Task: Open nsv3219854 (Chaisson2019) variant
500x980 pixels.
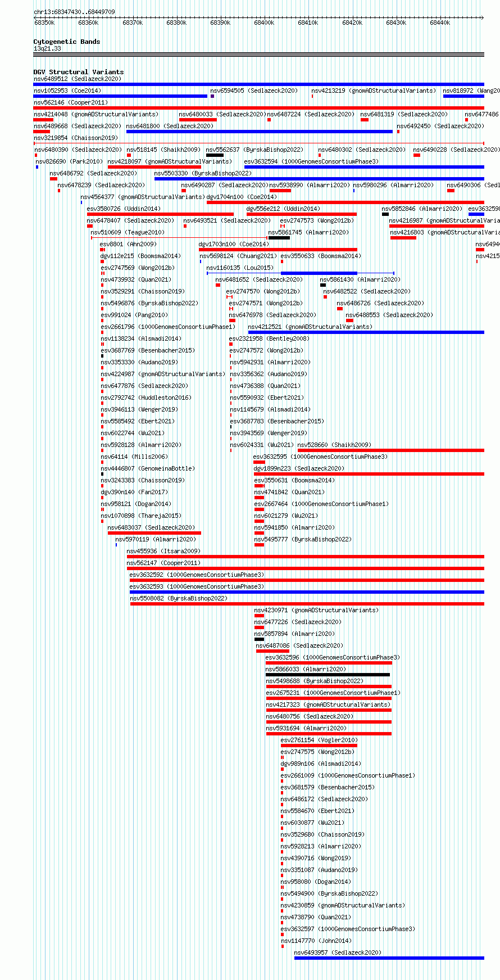Action: coord(76,138)
